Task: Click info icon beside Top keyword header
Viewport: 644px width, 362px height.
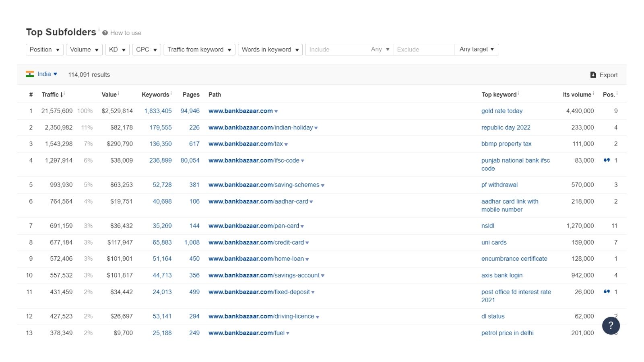Action: point(518,93)
